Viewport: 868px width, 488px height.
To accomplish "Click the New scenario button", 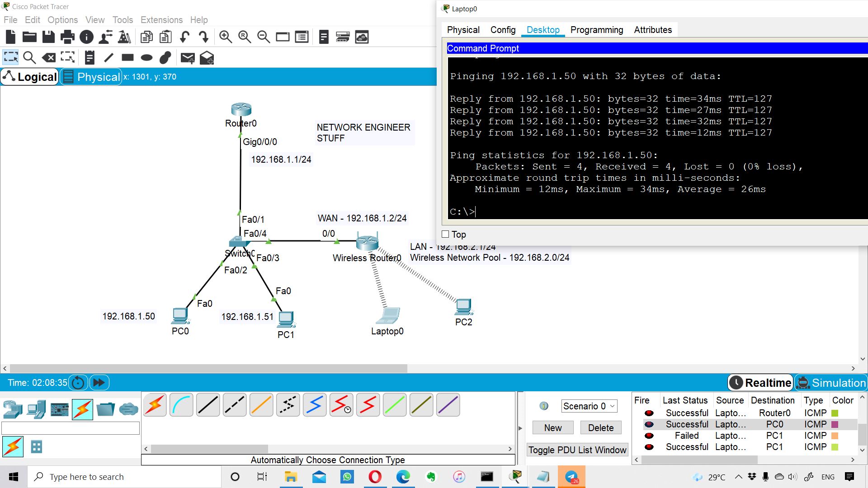I will tap(552, 427).
